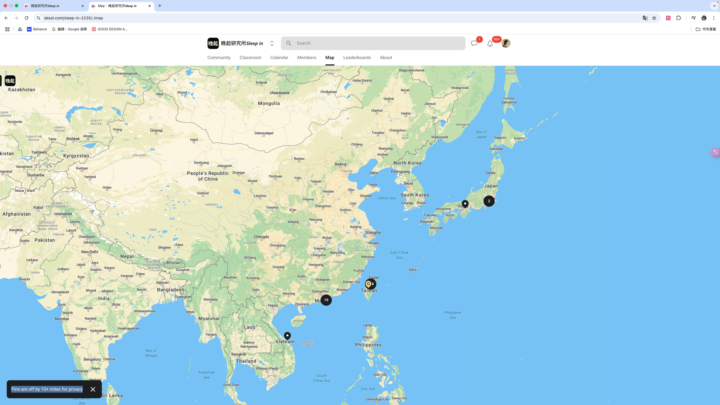Click the single pin over Vietnam
The height and width of the screenshot is (405, 720).
(287, 336)
